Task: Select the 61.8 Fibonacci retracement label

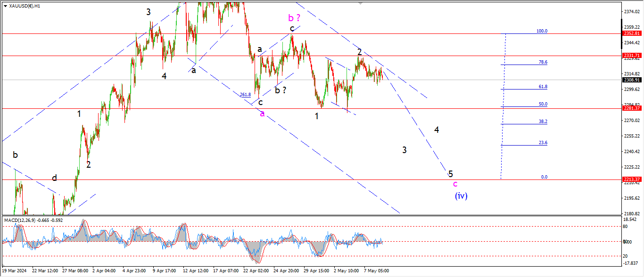Action: (x=543, y=87)
